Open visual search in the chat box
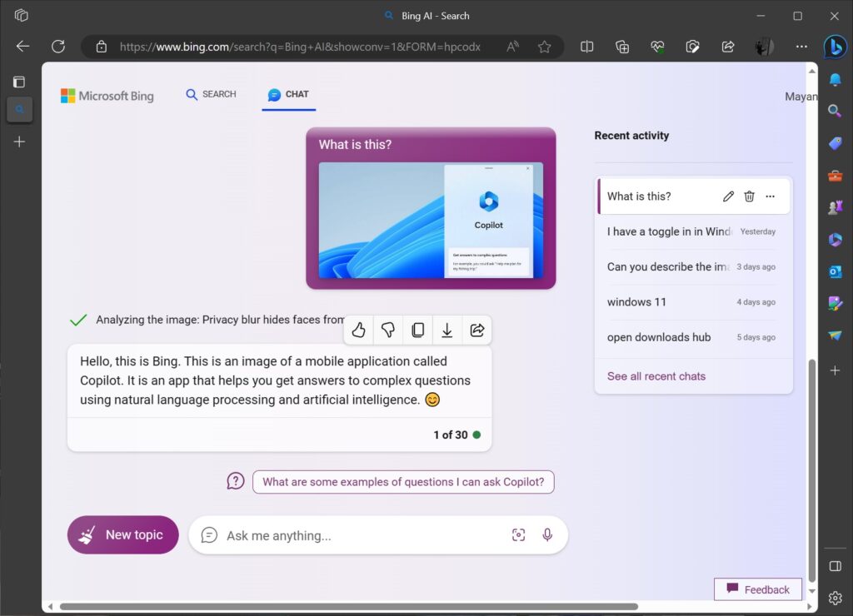853x616 pixels. click(x=519, y=534)
